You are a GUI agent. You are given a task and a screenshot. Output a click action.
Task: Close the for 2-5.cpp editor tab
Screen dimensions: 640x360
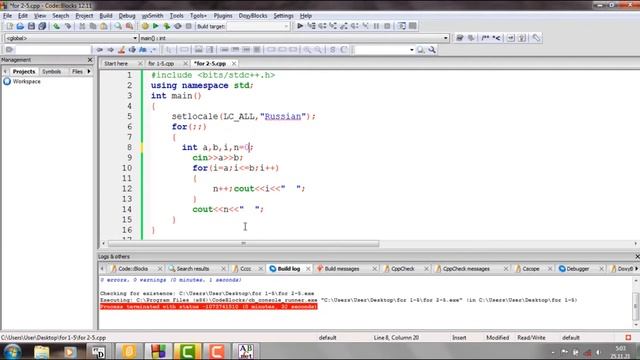coord(234,64)
